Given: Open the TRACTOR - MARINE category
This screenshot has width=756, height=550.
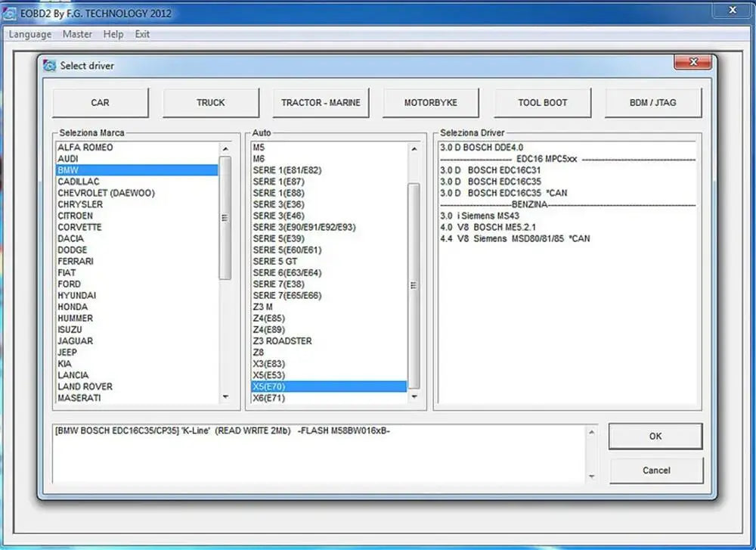Looking at the screenshot, I should tap(321, 102).
